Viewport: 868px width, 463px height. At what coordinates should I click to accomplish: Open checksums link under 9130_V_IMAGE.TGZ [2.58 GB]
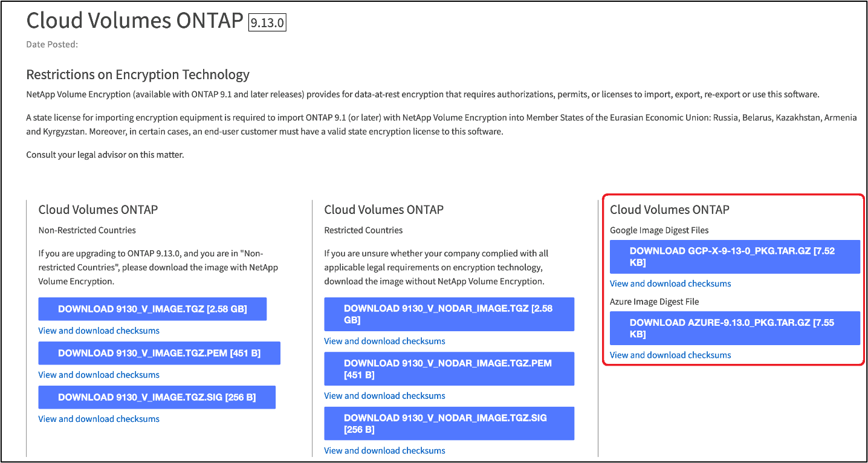[99, 331]
